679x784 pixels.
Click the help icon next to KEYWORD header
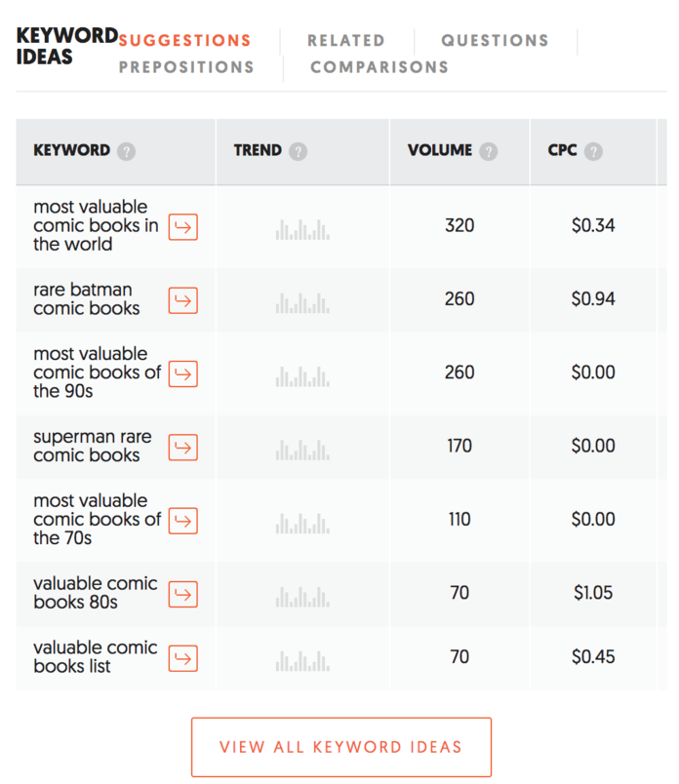[126, 152]
